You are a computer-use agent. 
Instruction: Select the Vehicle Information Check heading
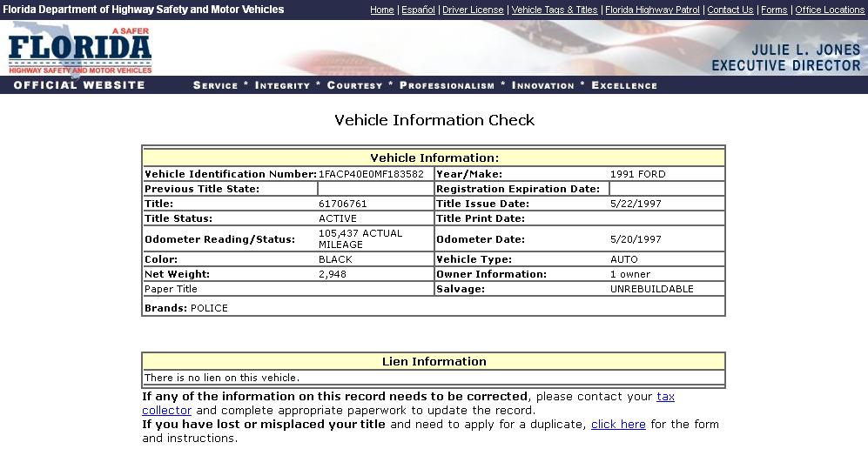pos(434,120)
